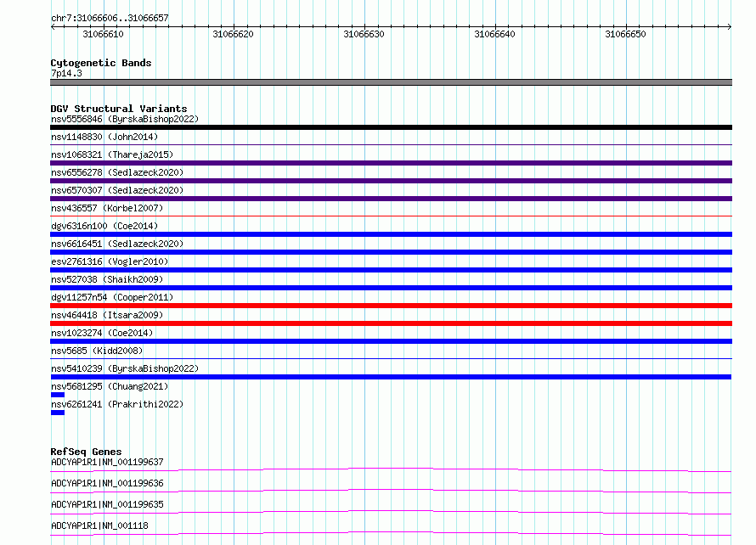This screenshot has width=756, height=545.
Task: Click the 7p14.3 band label
Action: [x=66, y=73]
